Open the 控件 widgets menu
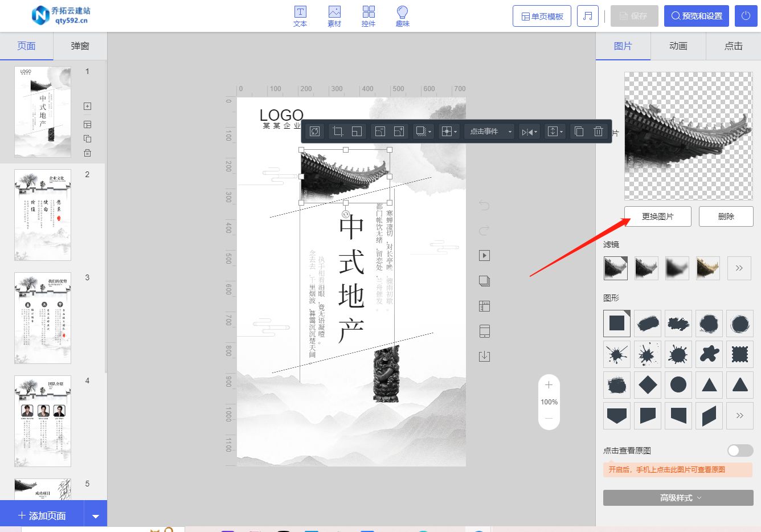761x532 pixels. pos(369,16)
